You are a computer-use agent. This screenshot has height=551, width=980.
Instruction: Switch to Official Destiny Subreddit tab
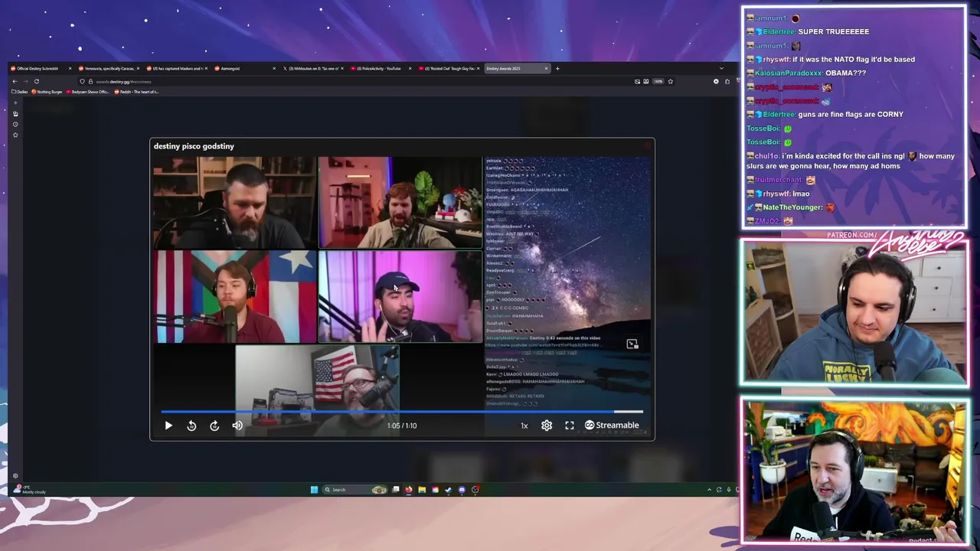click(x=41, y=68)
